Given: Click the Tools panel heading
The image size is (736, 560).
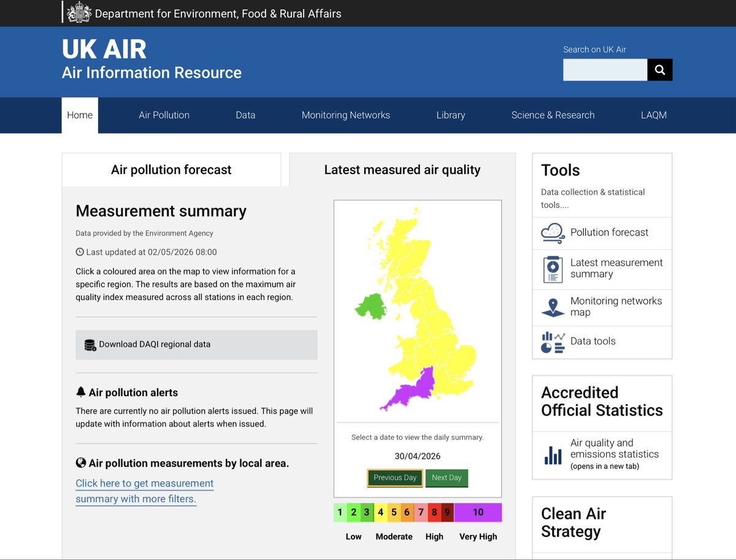Looking at the screenshot, I should click(561, 170).
